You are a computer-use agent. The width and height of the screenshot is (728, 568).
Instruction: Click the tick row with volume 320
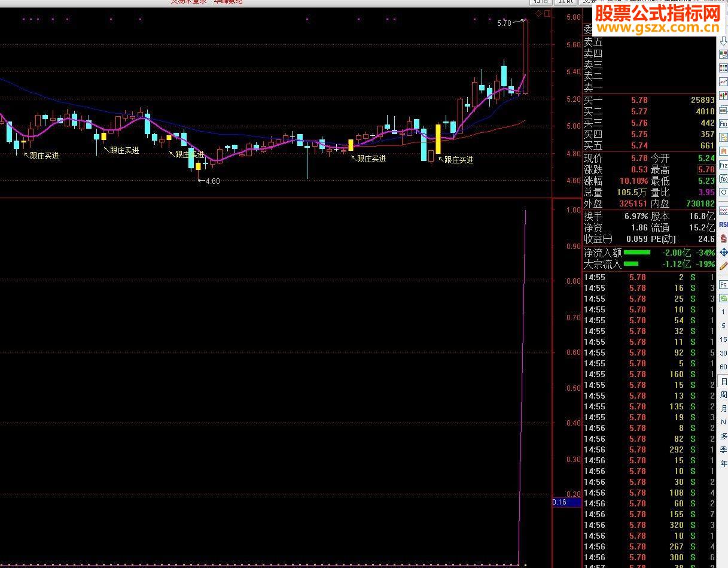click(649, 525)
